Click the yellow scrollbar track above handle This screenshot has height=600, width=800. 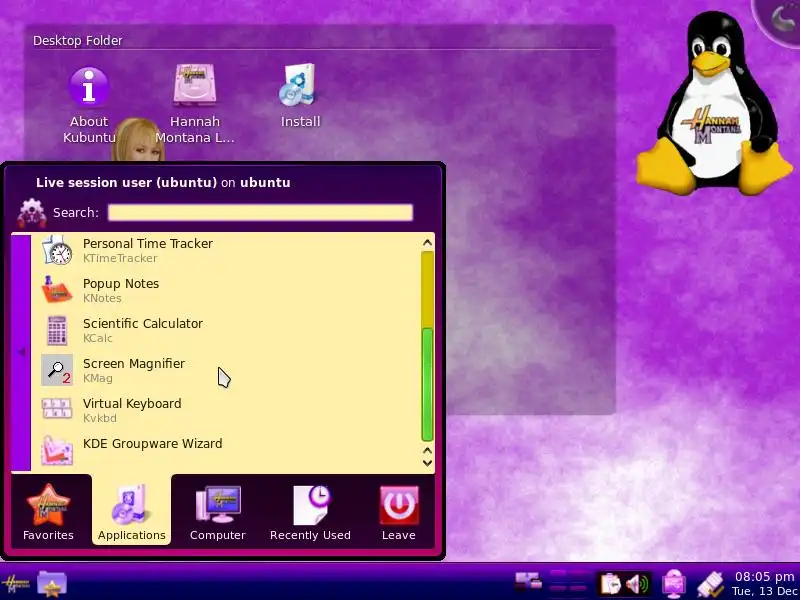428,290
